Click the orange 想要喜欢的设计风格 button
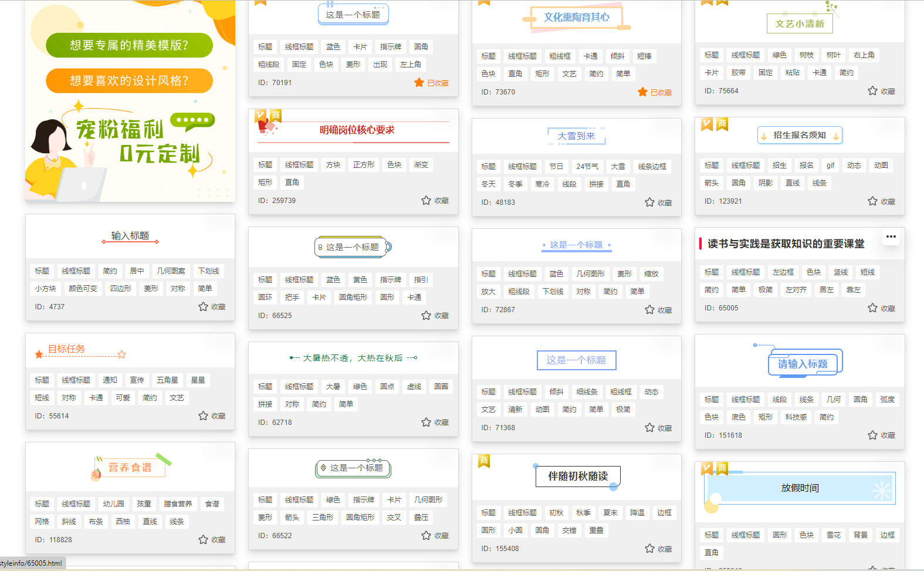 [x=129, y=80]
